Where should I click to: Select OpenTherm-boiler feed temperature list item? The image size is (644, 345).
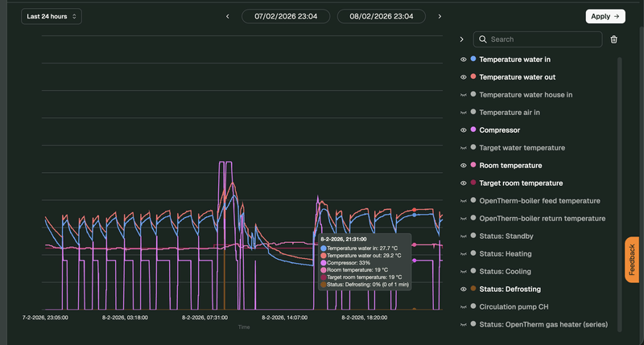coord(541,201)
